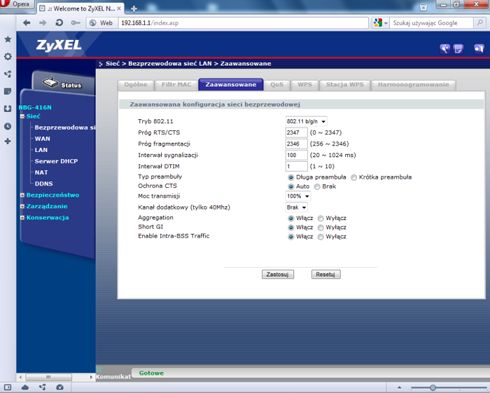Click the ZyXEL logout icon in the header

point(479,49)
